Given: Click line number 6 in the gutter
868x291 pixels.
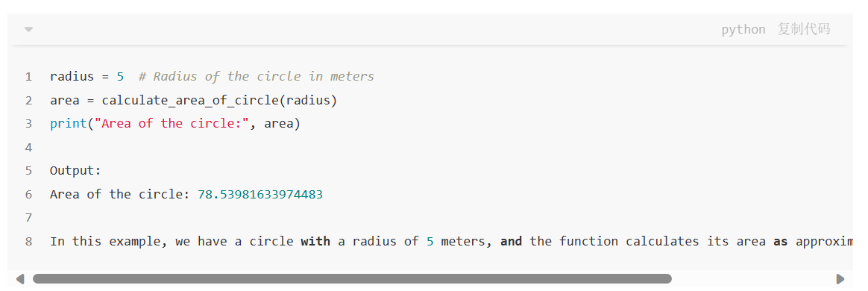Looking at the screenshot, I should click(x=28, y=195).
